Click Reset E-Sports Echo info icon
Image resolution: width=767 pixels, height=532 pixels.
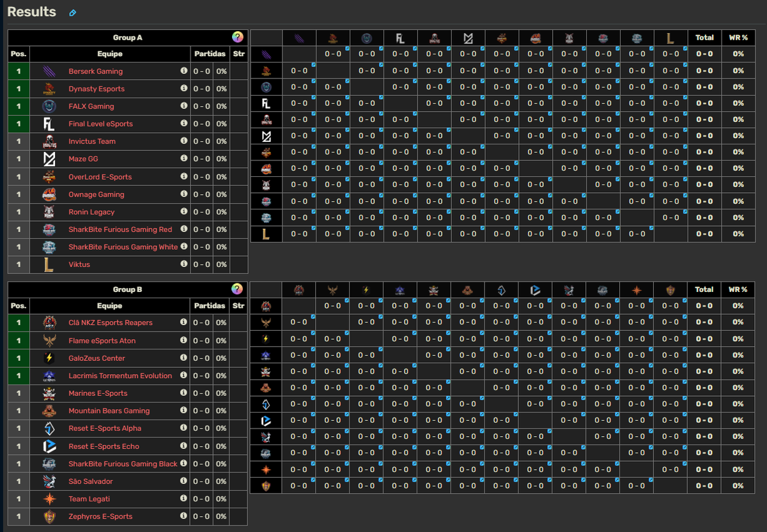click(x=184, y=446)
